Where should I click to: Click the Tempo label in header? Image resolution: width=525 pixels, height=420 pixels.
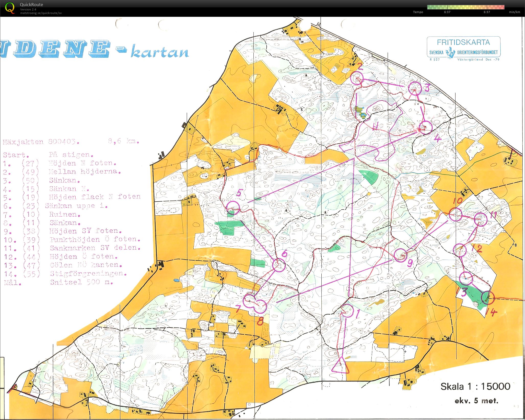point(418,12)
